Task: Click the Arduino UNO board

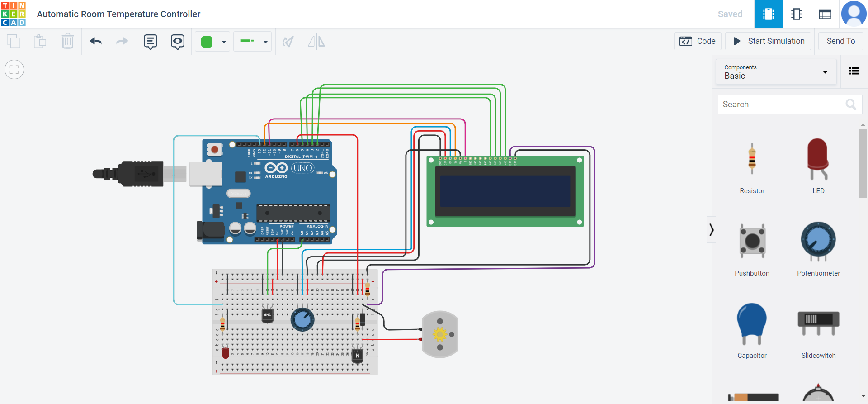Action: point(269,192)
